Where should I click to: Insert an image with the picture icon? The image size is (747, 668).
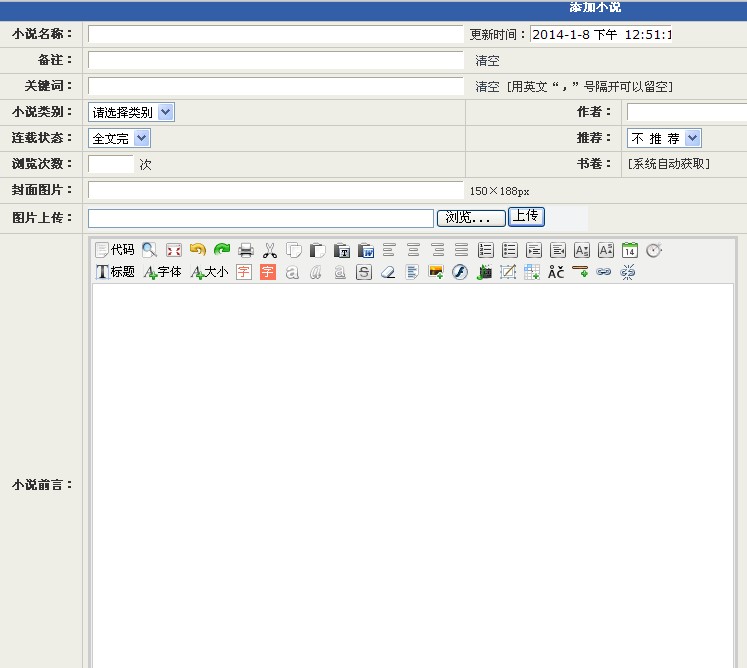436,272
